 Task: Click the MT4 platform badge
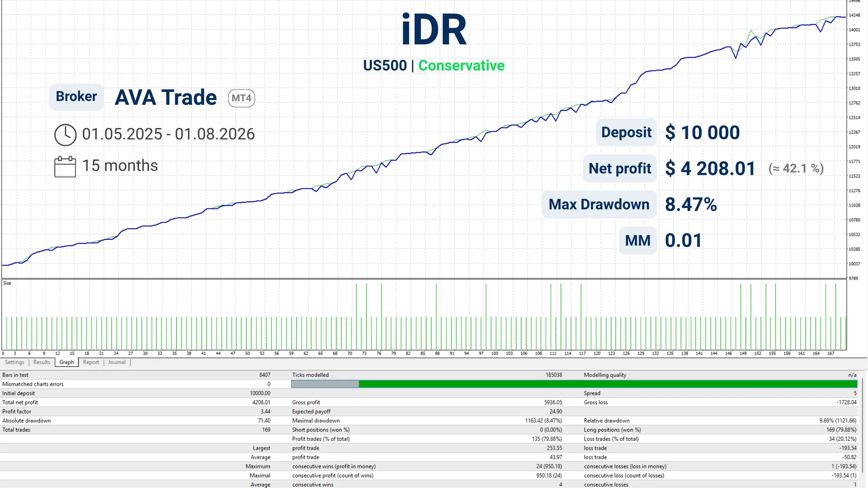[241, 98]
